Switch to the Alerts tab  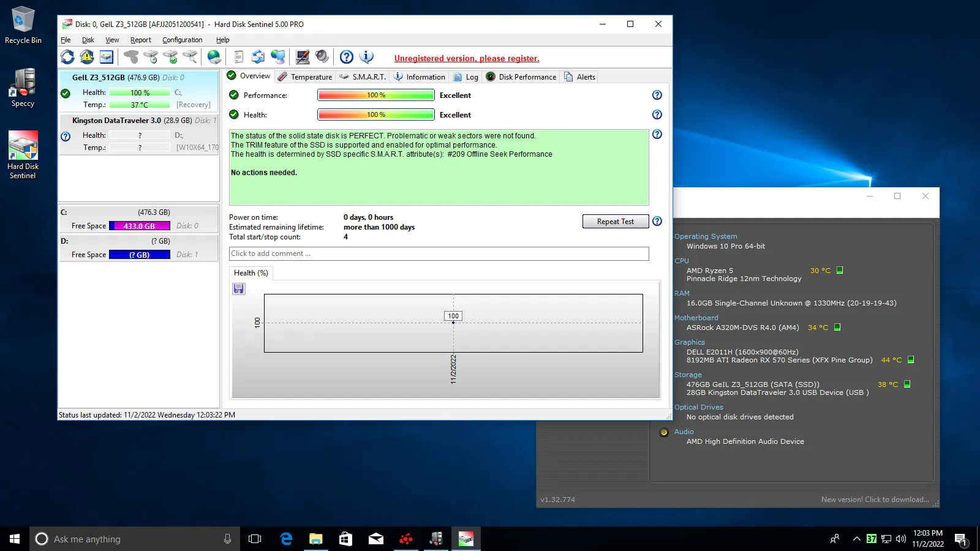point(579,77)
